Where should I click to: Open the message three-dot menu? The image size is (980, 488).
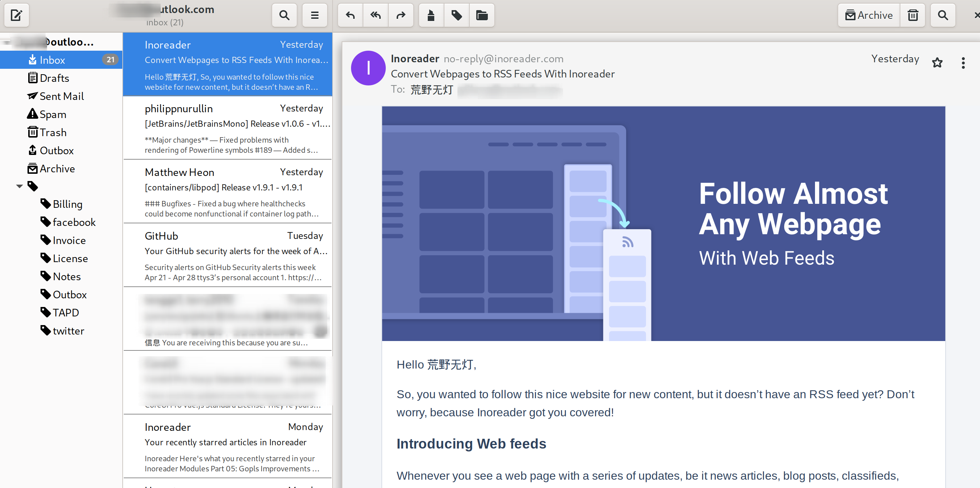(963, 63)
